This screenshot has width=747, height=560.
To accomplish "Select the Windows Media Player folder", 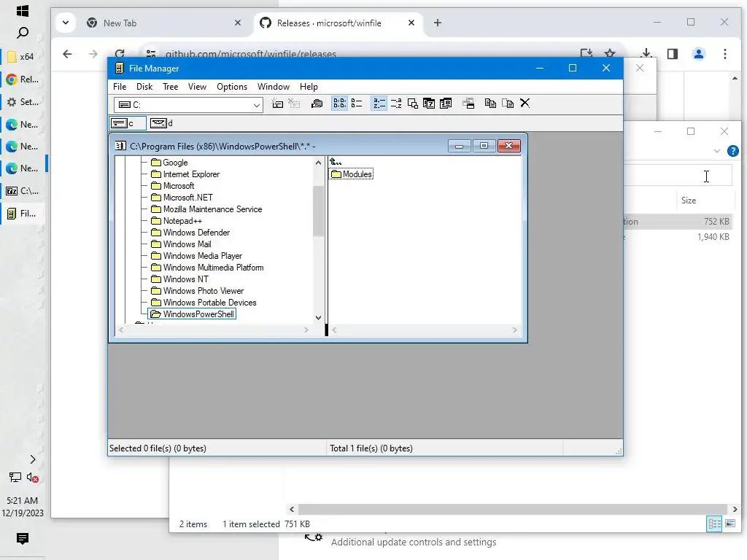I will (197, 256).
